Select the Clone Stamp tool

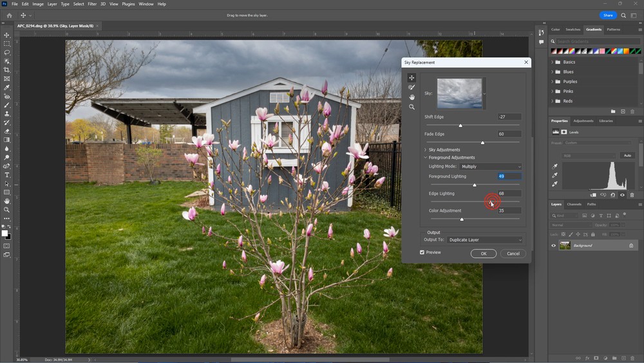click(6, 114)
